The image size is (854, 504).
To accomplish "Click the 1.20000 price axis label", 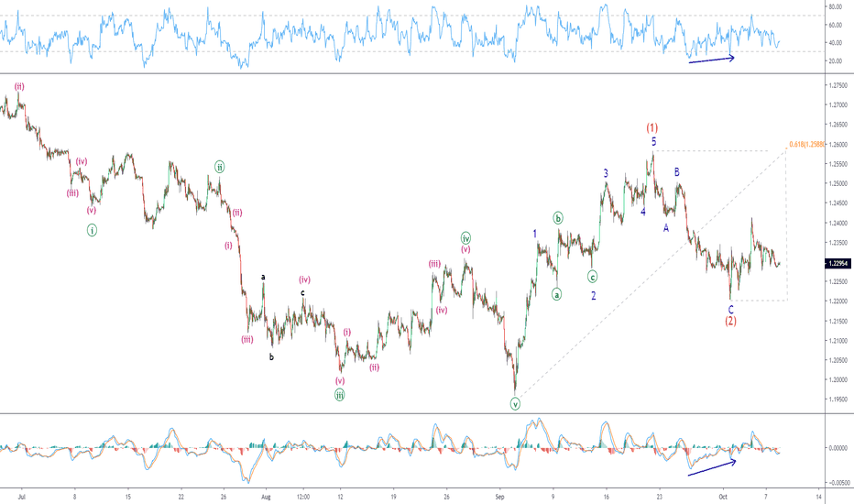I will 838,379.
